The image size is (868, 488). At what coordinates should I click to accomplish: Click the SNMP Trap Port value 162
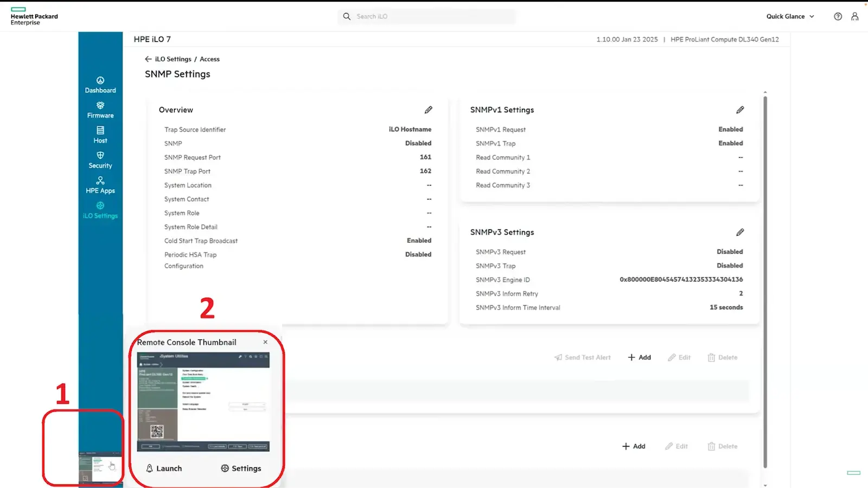[425, 171]
